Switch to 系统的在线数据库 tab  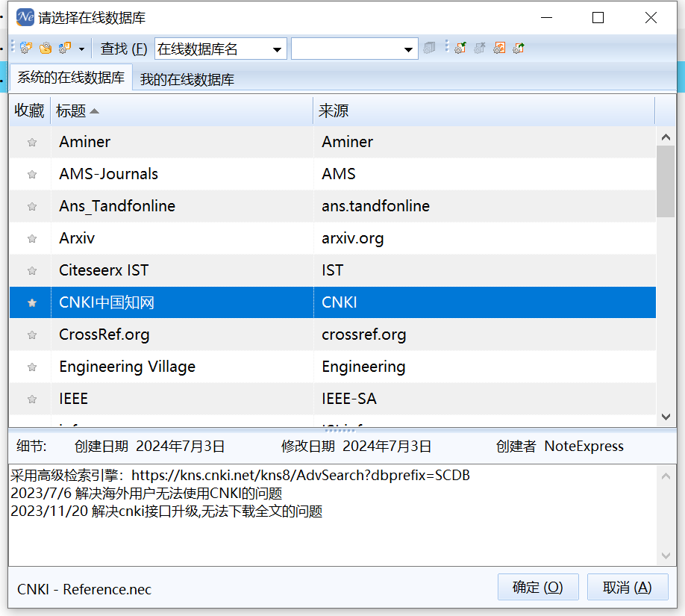[71, 78]
